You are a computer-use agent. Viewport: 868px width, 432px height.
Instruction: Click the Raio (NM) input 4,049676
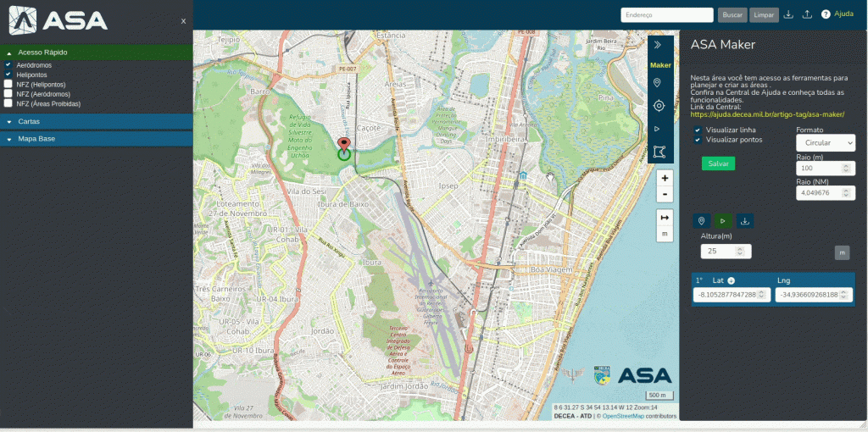(826, 193)
